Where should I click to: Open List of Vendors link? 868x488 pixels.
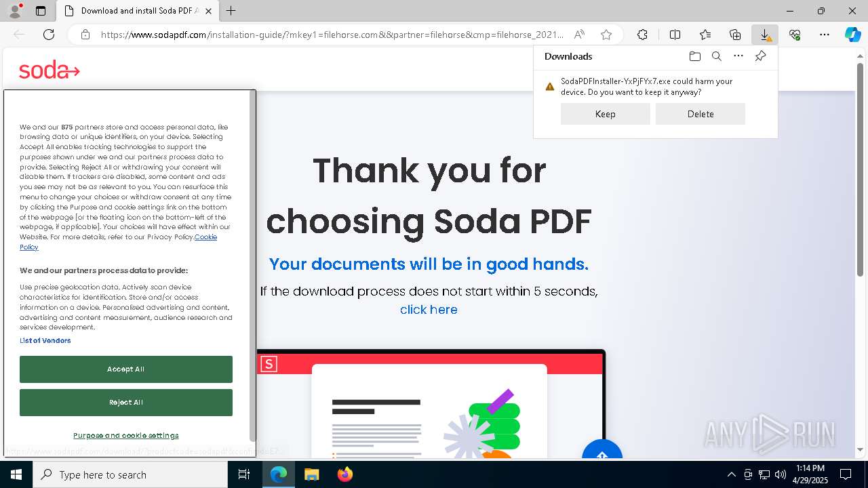[x=45, y=340]
